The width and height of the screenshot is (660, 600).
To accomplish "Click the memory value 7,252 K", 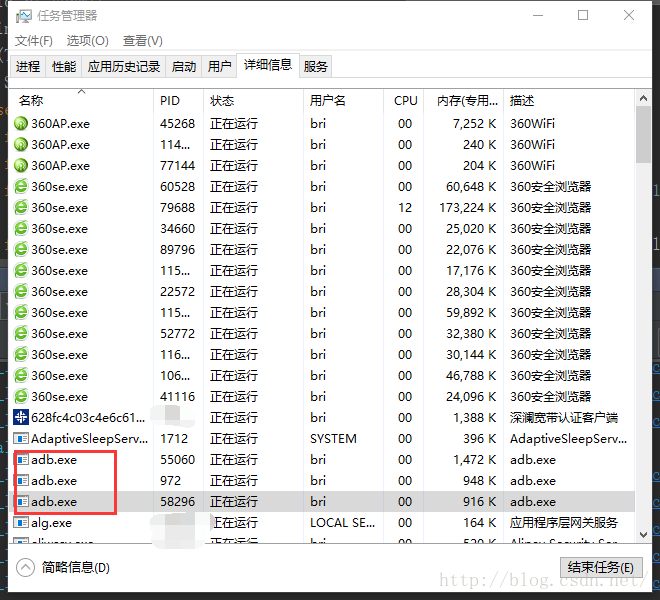I will [x=474, y=123].
